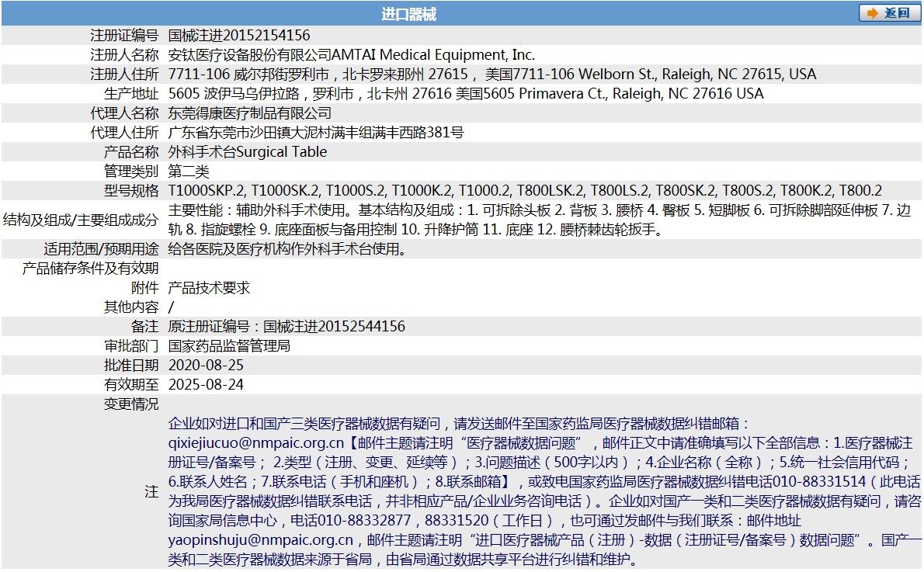924x572 pixels.
Task: Select the slash value beside 其他内容
Action: 171,307
